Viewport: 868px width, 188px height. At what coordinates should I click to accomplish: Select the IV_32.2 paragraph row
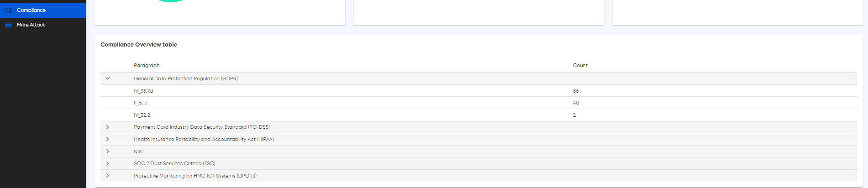click(479, 115)
